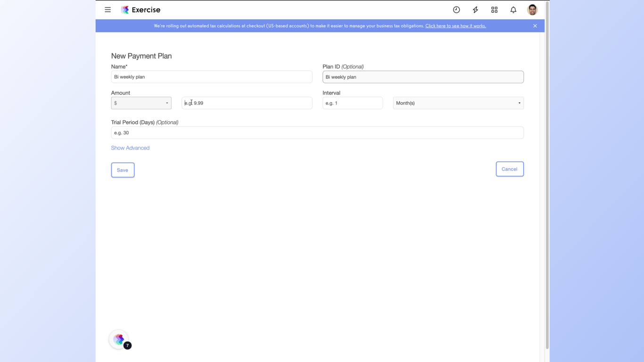Focus the Name input field
This screenshot has width=644, height=362.
click(212, 77)
